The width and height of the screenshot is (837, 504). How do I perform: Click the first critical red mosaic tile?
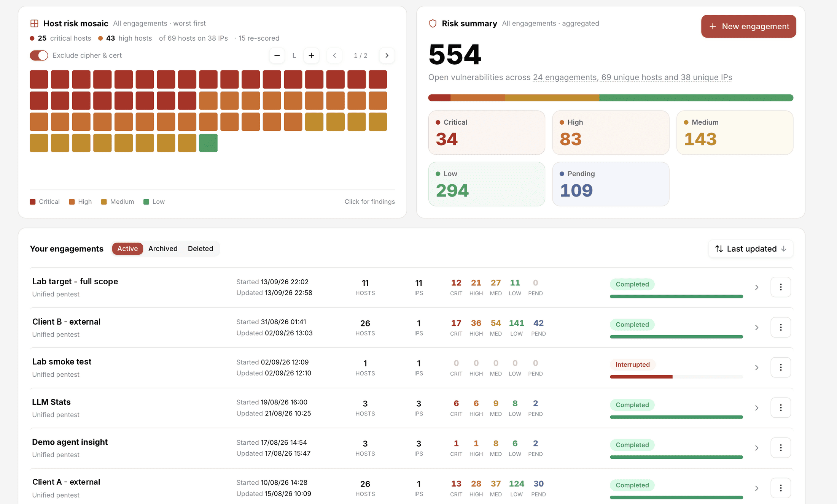(39, 79)
